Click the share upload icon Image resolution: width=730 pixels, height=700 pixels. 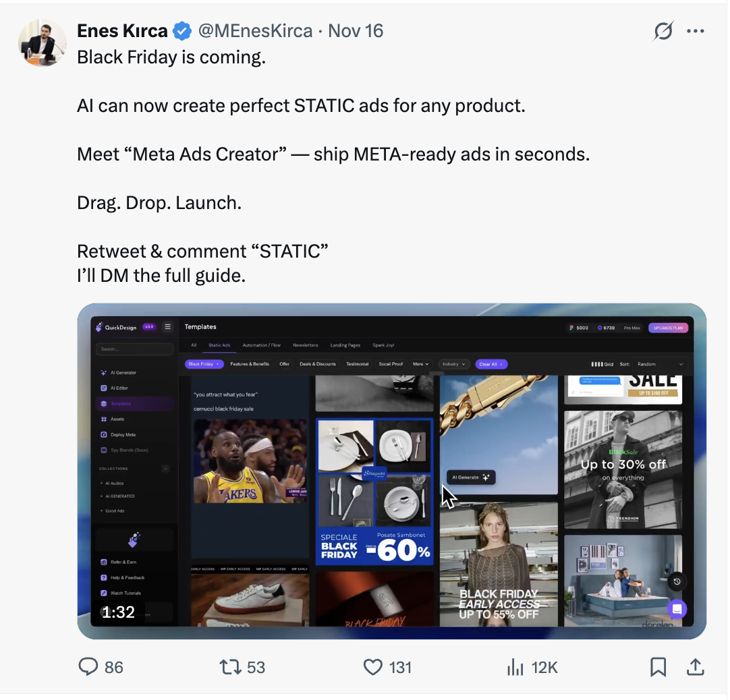(x=694, y=667)
